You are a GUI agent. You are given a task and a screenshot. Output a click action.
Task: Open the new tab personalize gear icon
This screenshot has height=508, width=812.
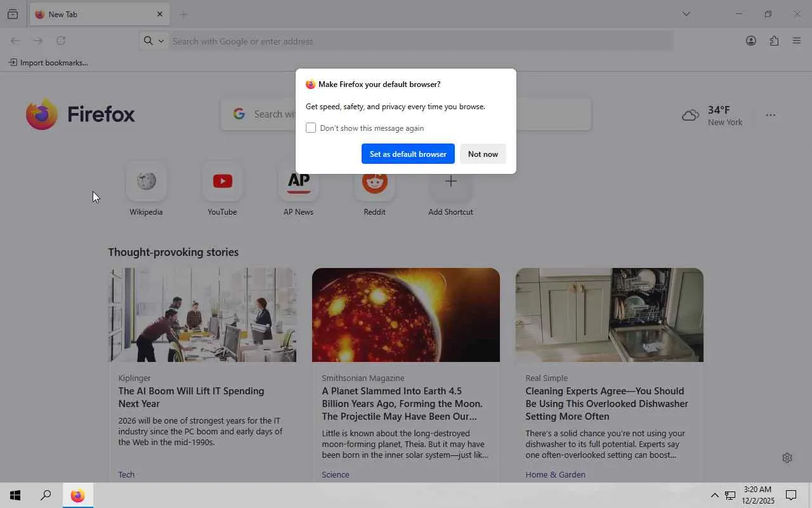coord(787,458)
